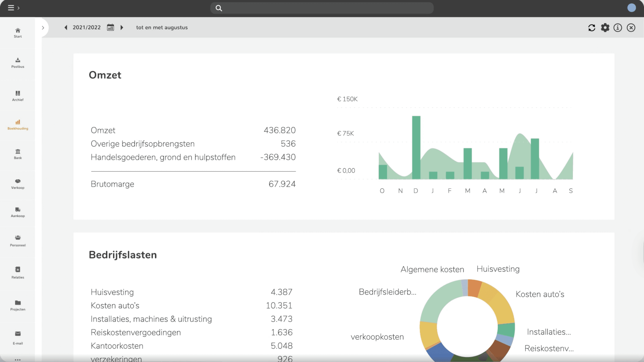Click the 'tot en met augustus' label
The width and height of the screenshot is (644, 362).
[x=162, y=28]
